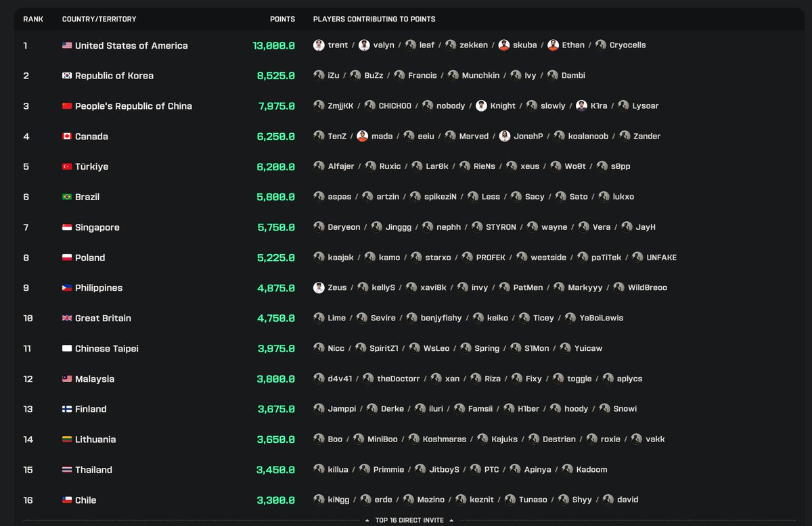Viewport: 812px width, 526px height.
Task: Click the Canada flag icon
Action: (66, 137)
